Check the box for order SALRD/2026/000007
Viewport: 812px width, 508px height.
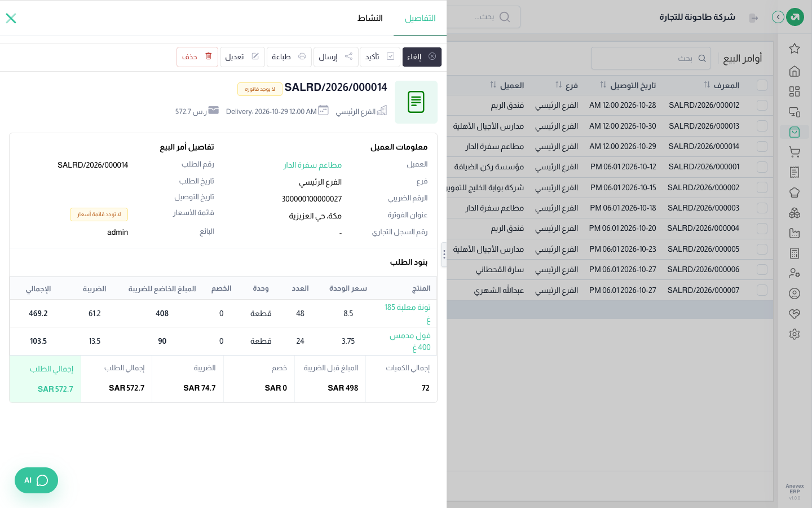click(x=762, y=290)
